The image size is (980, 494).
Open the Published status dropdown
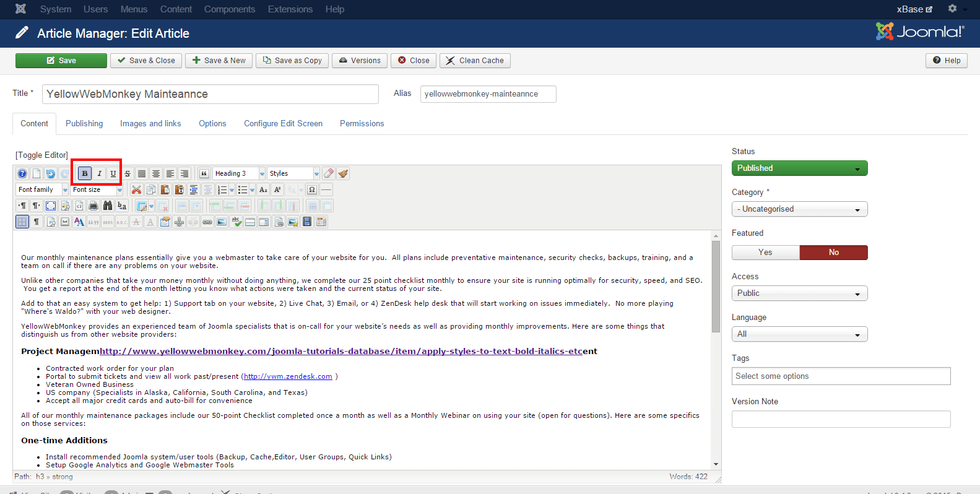(799, 168)
